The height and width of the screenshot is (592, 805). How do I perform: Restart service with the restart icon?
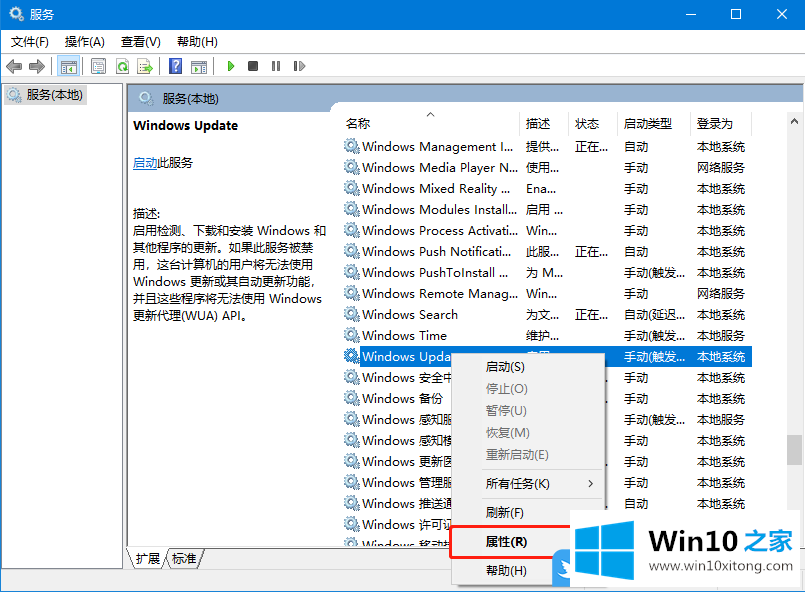point(299,66)
